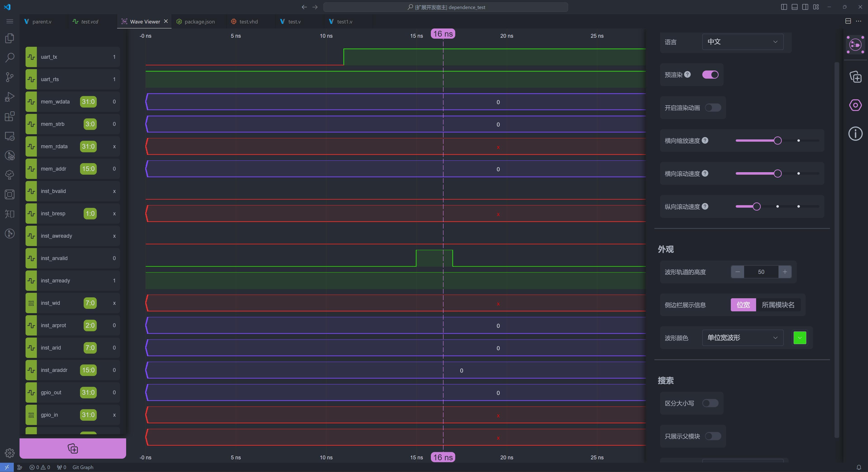Viewport: 868px width, 472px height.
Task: Select the 所属模块名 option
Action: click(778, 305)
